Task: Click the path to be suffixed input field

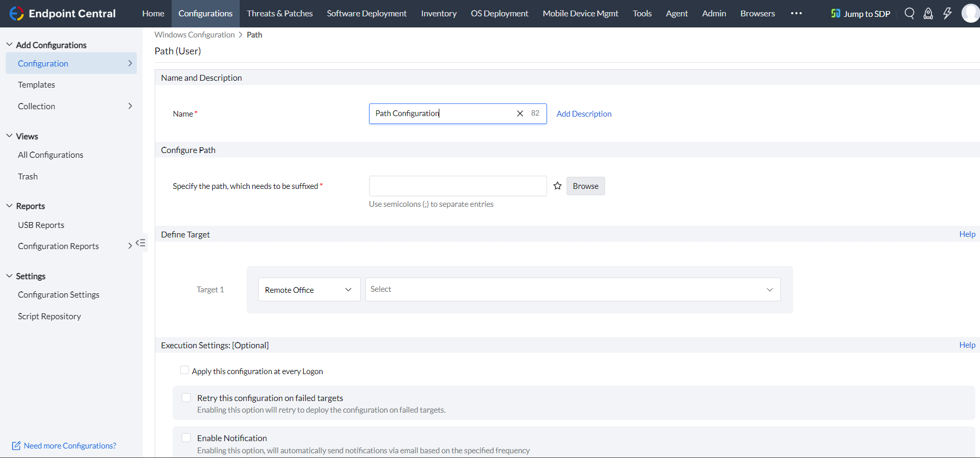Action: 458,186
